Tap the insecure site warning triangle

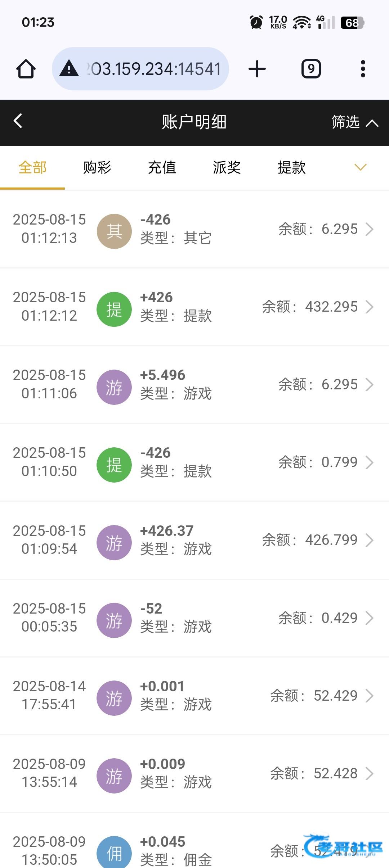coord(69,68)
